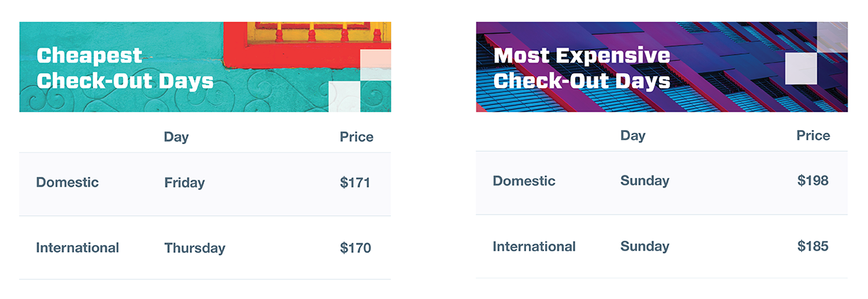This screenshot has width=868, height=299.
Task: Click Thursday in the cheapest days table
Action: [x=195, y=248]
